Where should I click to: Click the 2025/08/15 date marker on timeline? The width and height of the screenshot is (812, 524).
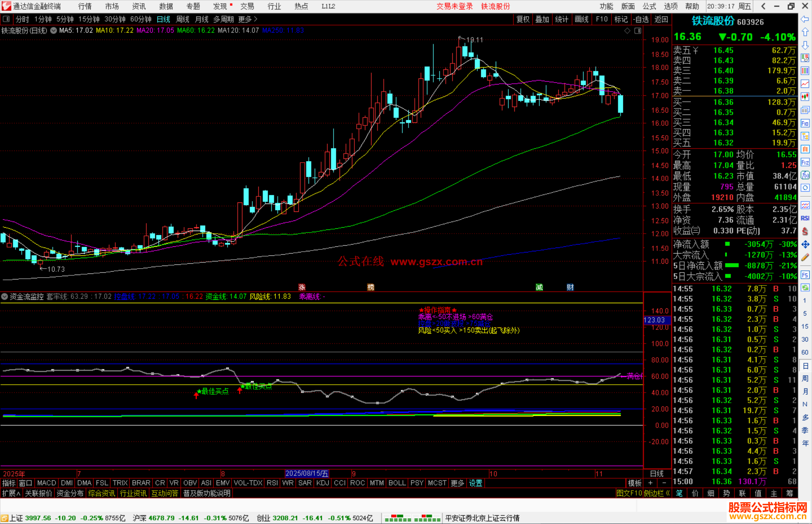click(x=307, y=473)
